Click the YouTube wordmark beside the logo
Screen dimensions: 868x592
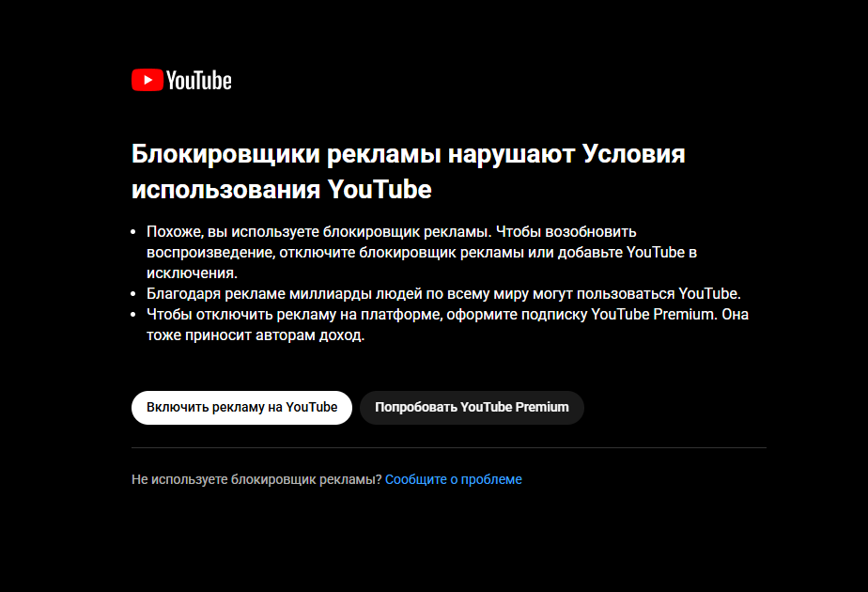pos(199,80)
